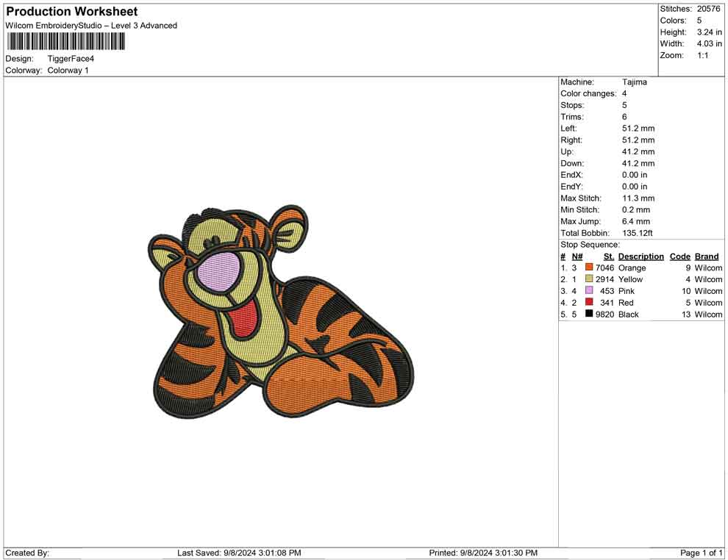Click the Yellow thread color swatch

click(589, 279)
